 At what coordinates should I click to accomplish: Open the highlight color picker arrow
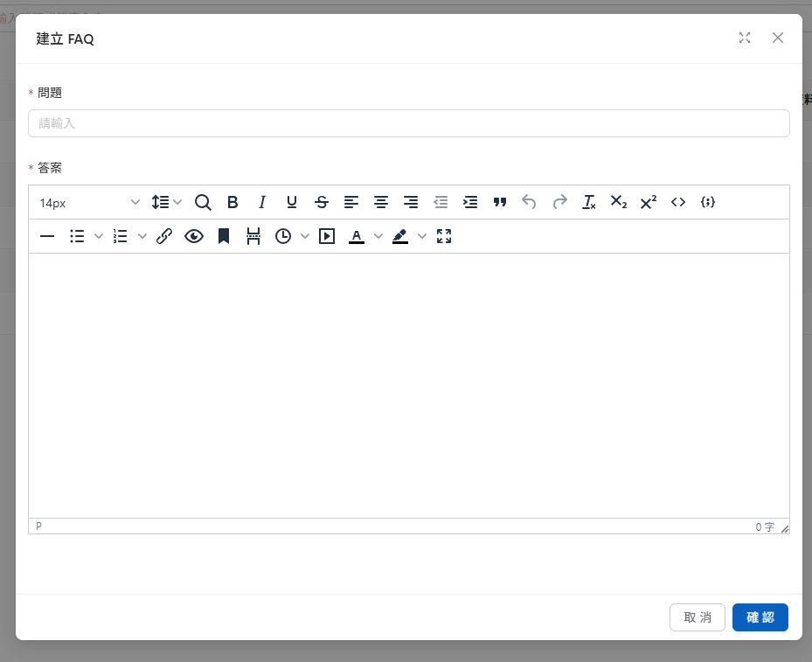422,236
